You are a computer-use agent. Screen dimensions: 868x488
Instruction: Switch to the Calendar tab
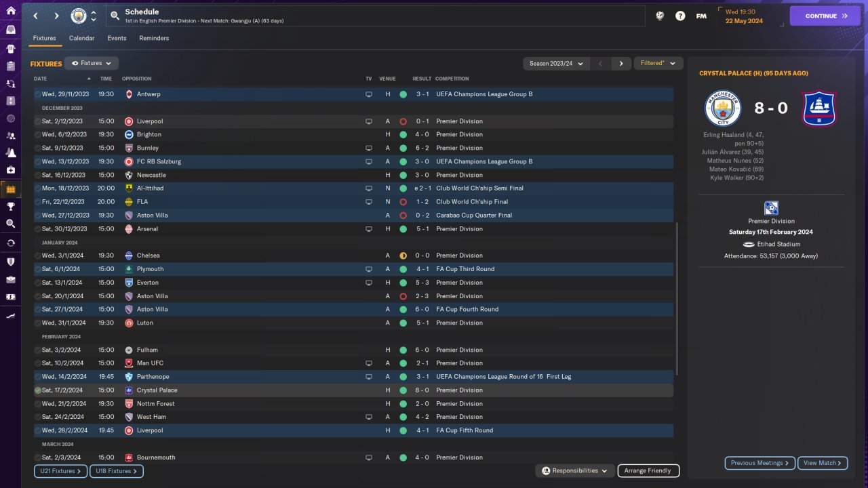(81, 39)
